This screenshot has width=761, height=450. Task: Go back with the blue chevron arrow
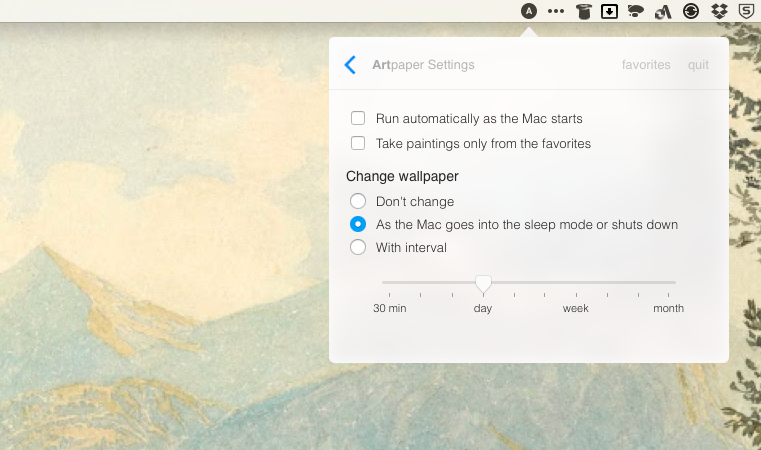(x=350, y=65)
